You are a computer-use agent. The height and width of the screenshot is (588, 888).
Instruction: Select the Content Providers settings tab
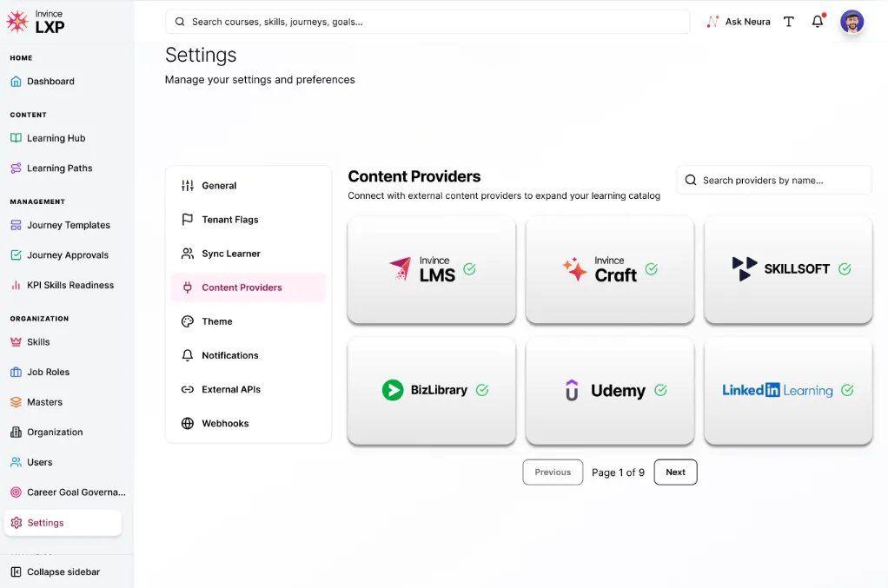click(248, 287)
